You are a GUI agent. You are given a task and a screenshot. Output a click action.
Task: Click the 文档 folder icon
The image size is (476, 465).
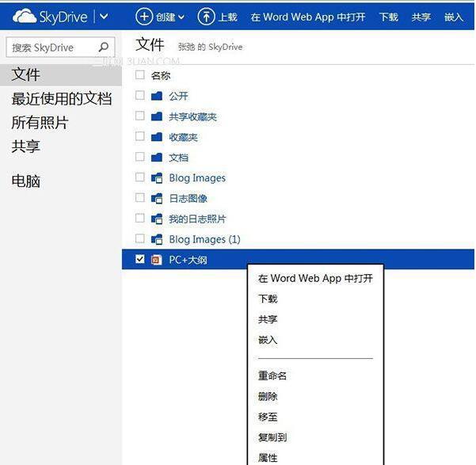pyautogui.click(x=157, y=158)
